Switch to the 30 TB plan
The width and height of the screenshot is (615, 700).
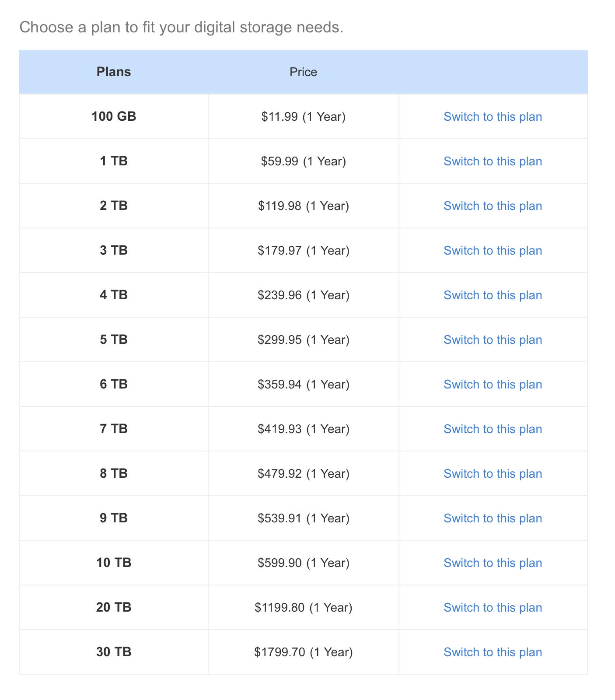pyautogui.click(x=493, y=652)
